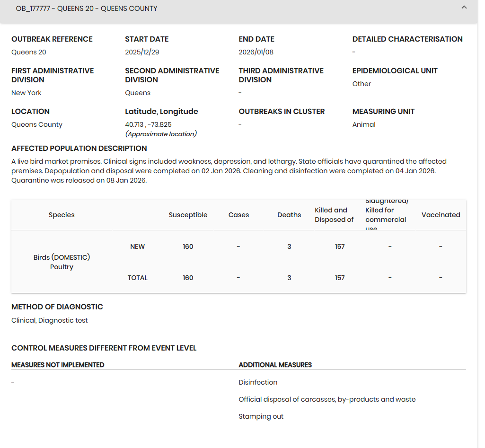Click the NEW row susceptible count 160
Viewport: 485px width, 448px height.
click(188, 246)
